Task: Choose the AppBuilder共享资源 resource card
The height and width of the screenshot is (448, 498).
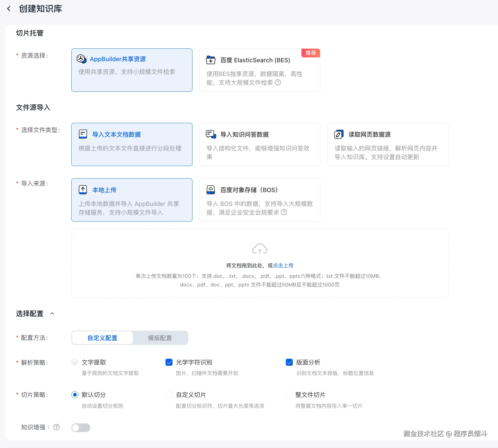Action: 132,70
